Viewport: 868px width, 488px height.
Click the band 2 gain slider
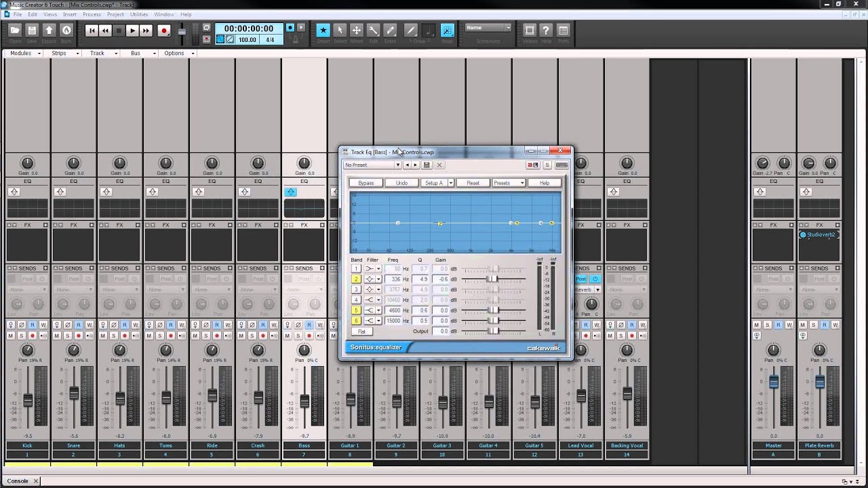pyautogui.click(x=493, y=279)
